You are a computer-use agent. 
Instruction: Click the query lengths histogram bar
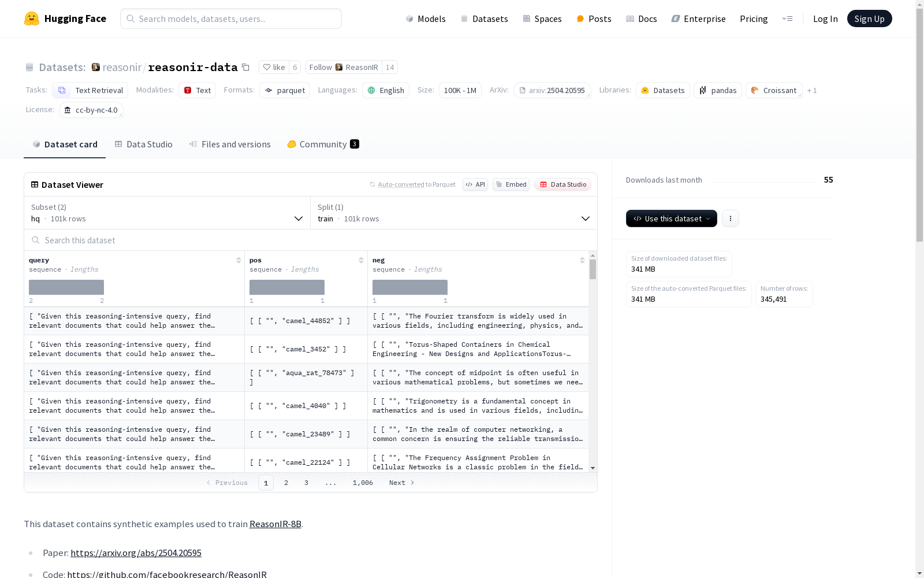point(66,287)
